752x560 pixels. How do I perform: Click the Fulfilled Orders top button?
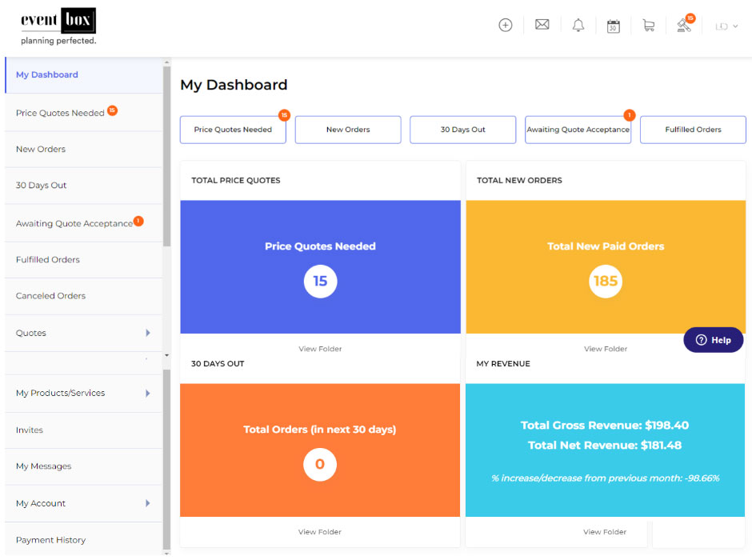pyautogui.click(x=693, y=130)
